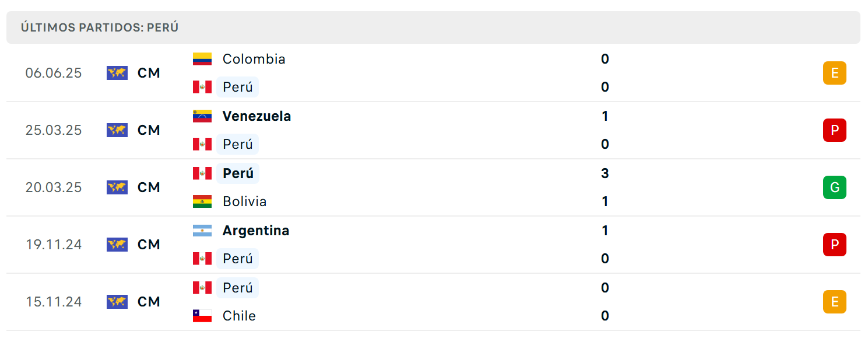Open the Colombia team link
The height and width of the screenshot is (345, 868).
254,59
